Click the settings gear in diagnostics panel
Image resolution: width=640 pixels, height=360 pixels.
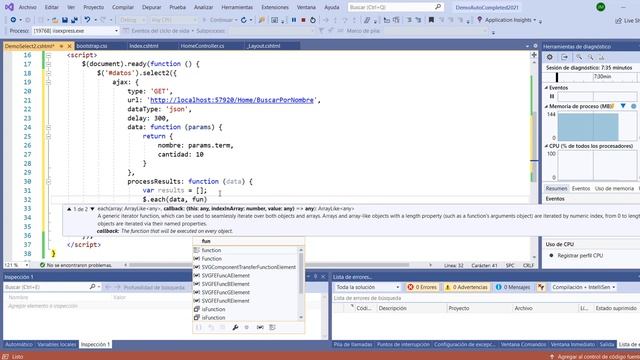pos(550,57)
